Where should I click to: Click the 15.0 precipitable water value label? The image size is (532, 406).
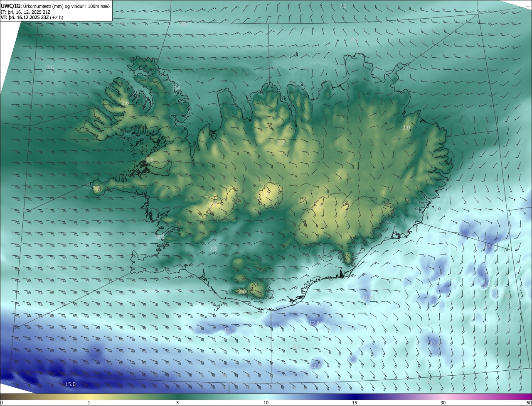tap(71, 384)
